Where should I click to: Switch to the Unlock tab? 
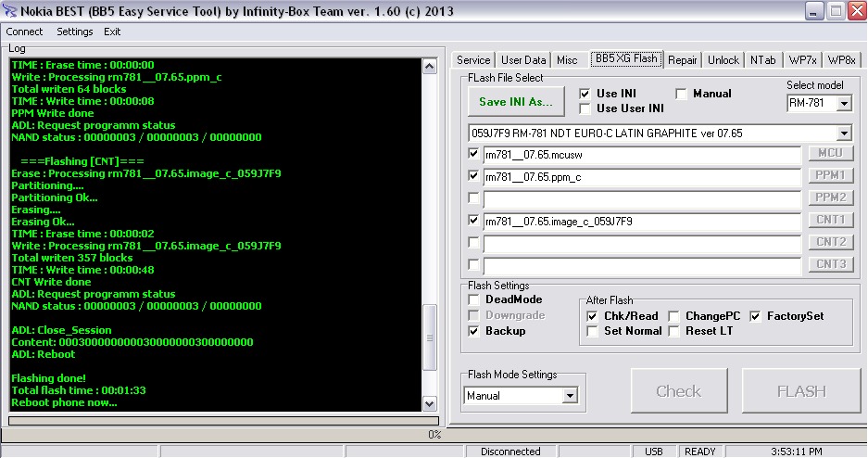point(723,60)
